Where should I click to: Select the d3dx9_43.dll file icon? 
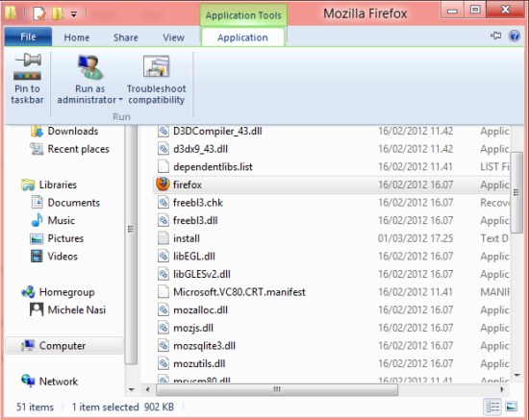tap(164, 149)
